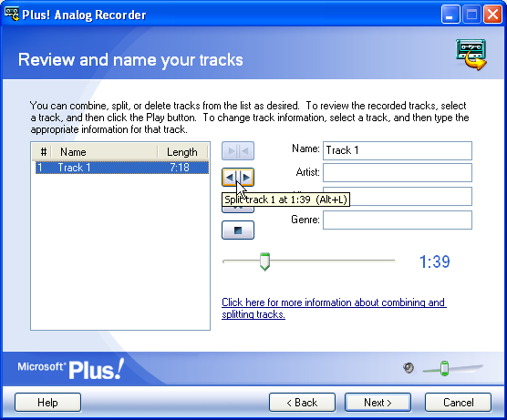Image resolution: width=507 pixels, height=420 pixels.
Task: Click the Combine tracks button
Action: click(238, 151)
